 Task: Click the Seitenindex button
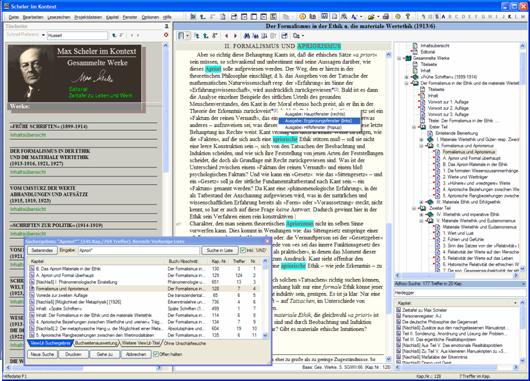point(42,251)
